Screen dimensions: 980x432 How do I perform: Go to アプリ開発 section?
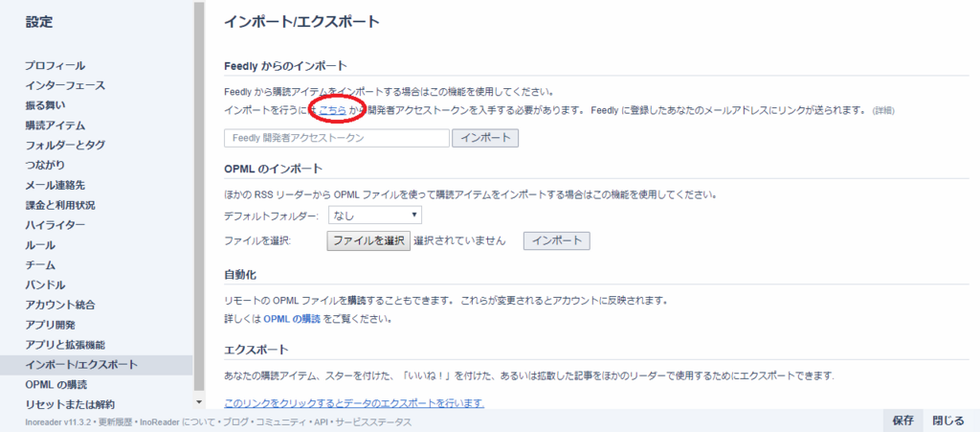pyautogui.click(x=50, y=325)
